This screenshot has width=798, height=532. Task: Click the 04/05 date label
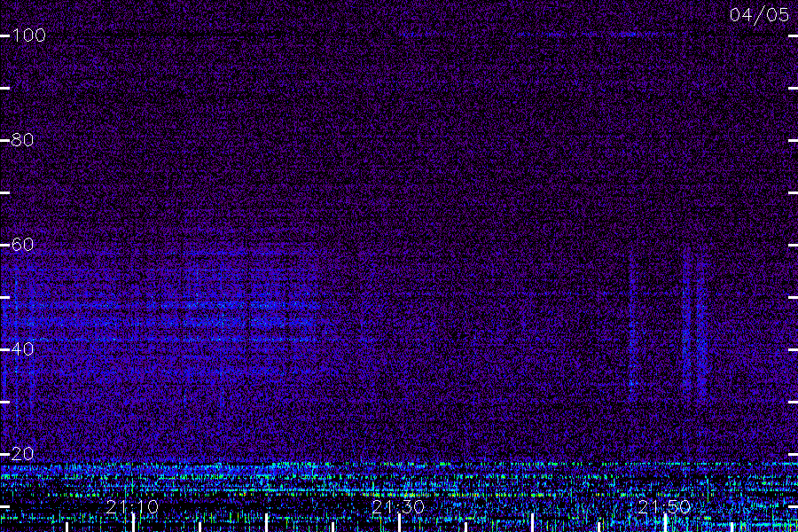[759, 15]
